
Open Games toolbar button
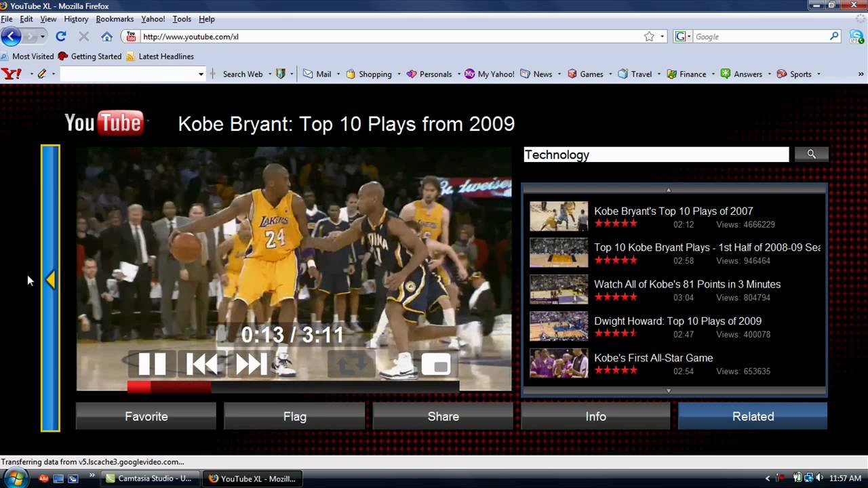coord(585,74)
